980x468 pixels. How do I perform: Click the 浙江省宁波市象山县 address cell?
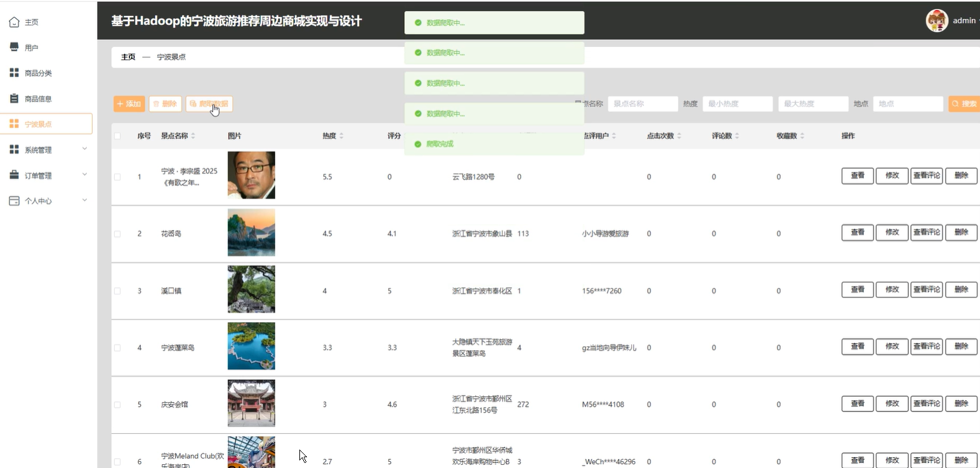pos(482,234)
